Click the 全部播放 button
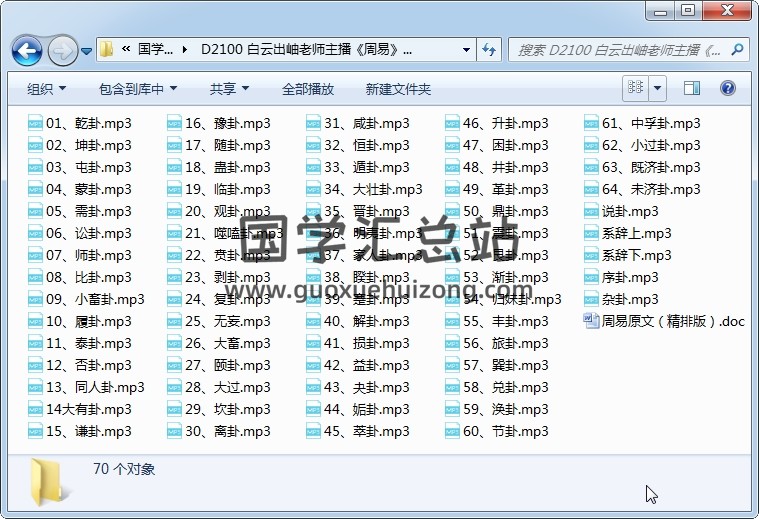Viewport: 759px width, 519px height. coord(308,89)
